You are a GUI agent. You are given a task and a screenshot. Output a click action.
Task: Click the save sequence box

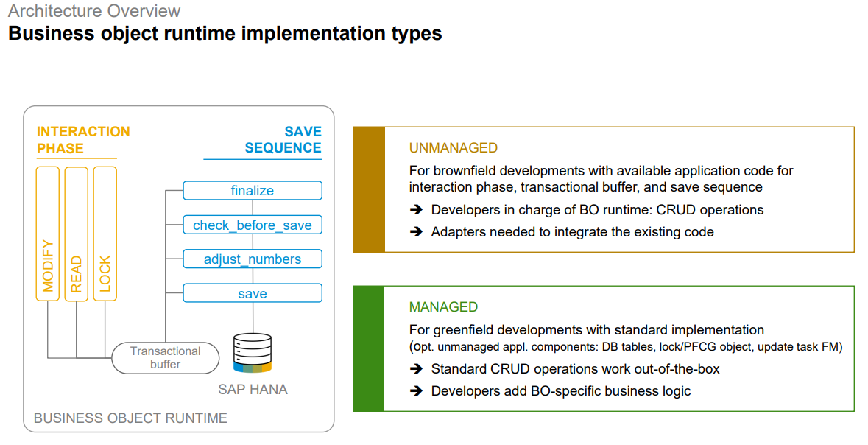tap(253, 292)
